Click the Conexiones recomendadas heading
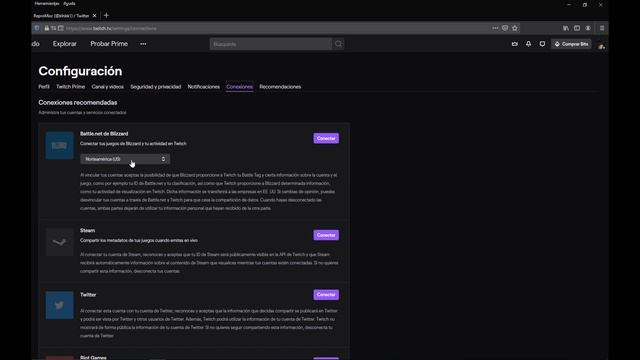Screen dimensions: 640x360 pos(78,102)
